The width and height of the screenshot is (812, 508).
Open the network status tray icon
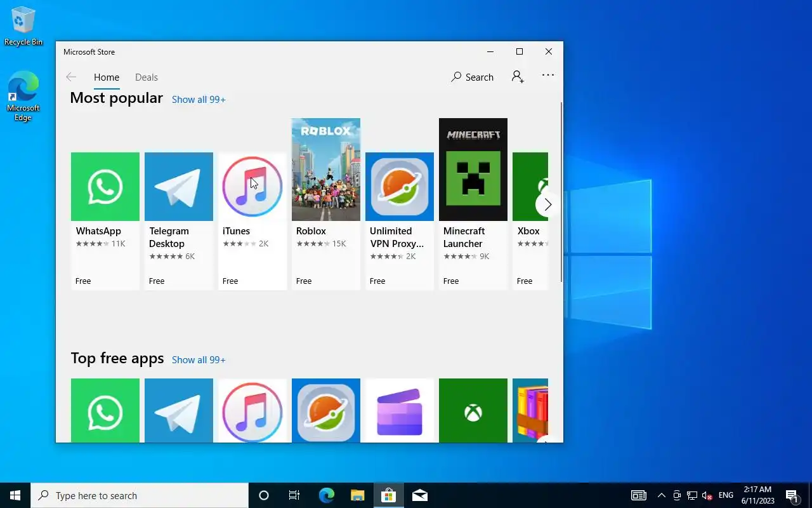click(x=692, y=495)
